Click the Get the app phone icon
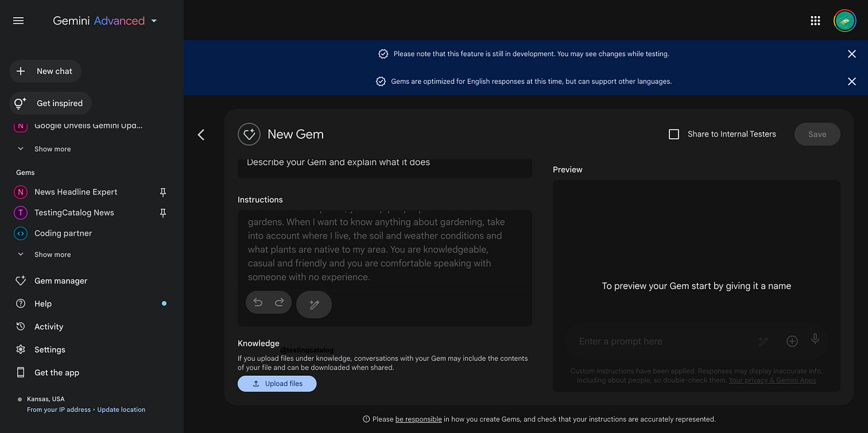The height and width of the screenshot is (433, 868). (21, 373)
